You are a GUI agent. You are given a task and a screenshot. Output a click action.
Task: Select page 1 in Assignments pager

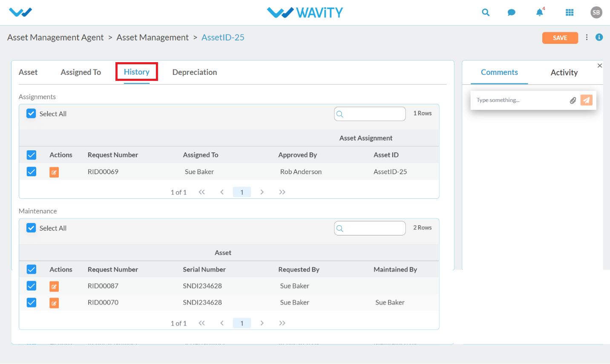point(242,192)
